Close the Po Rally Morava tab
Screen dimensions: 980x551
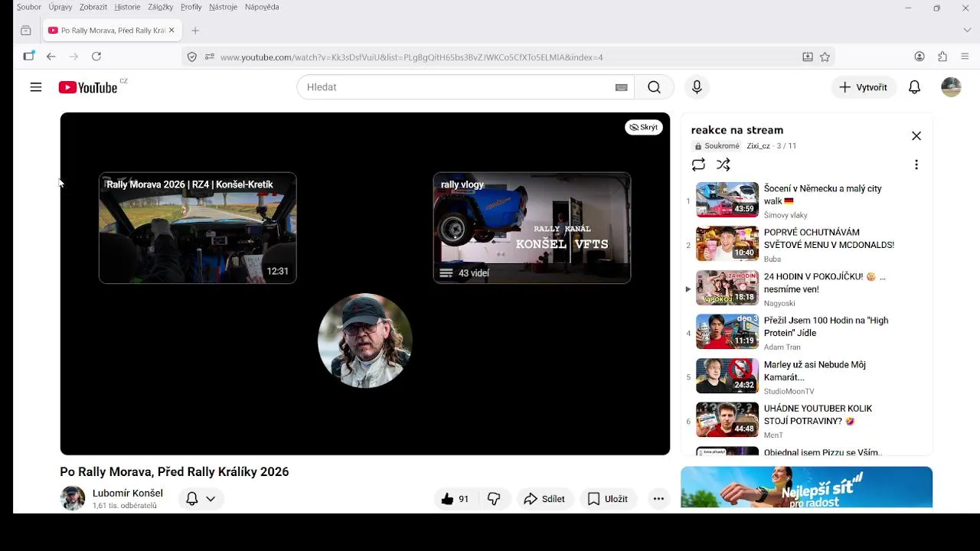[171, 31]
